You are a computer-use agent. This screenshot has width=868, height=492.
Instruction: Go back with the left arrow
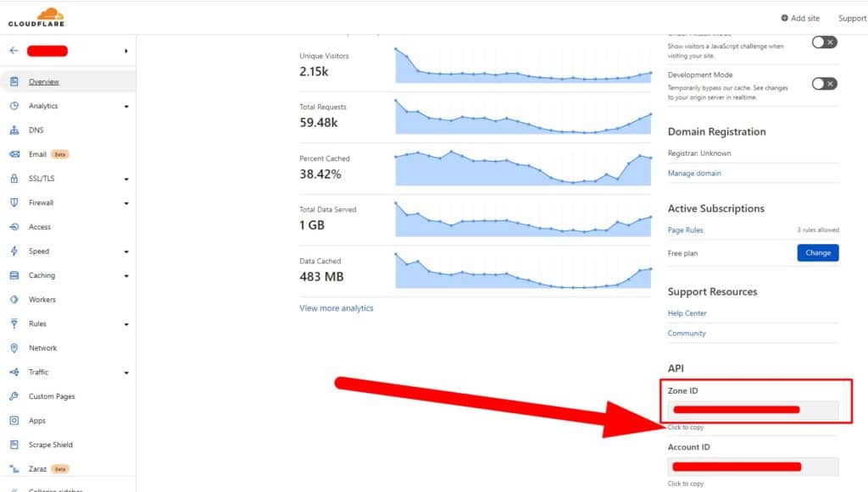(14, 50)
